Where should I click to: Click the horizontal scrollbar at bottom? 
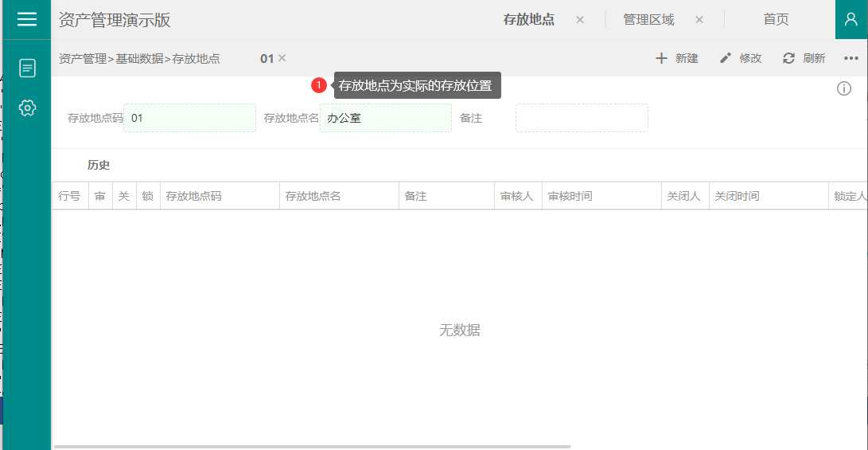[312, 447]
